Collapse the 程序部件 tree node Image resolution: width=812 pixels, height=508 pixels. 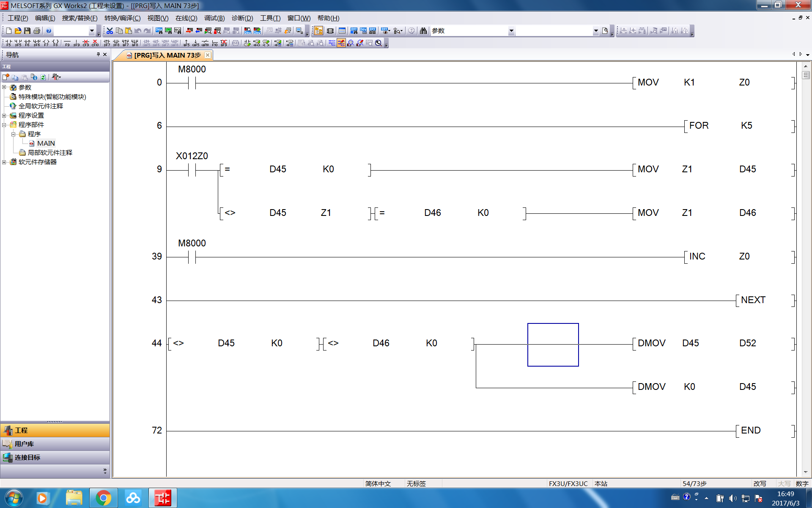(4, 124)
